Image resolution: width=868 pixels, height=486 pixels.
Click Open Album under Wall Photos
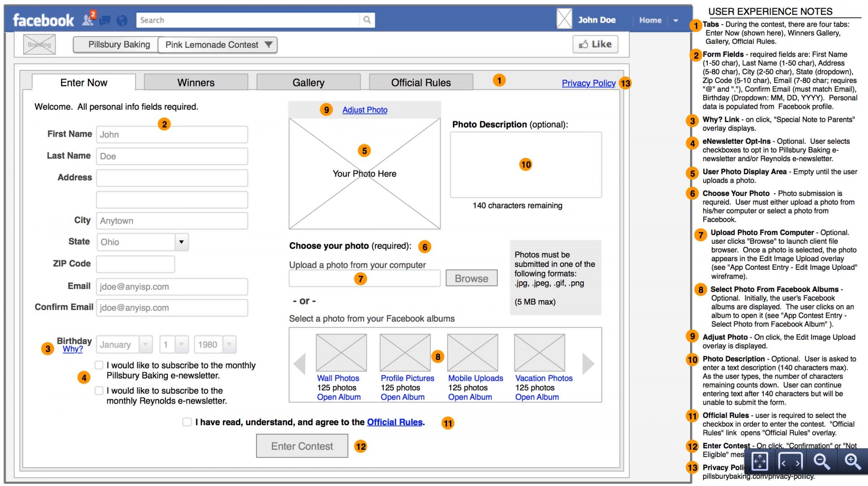(339, 397)
